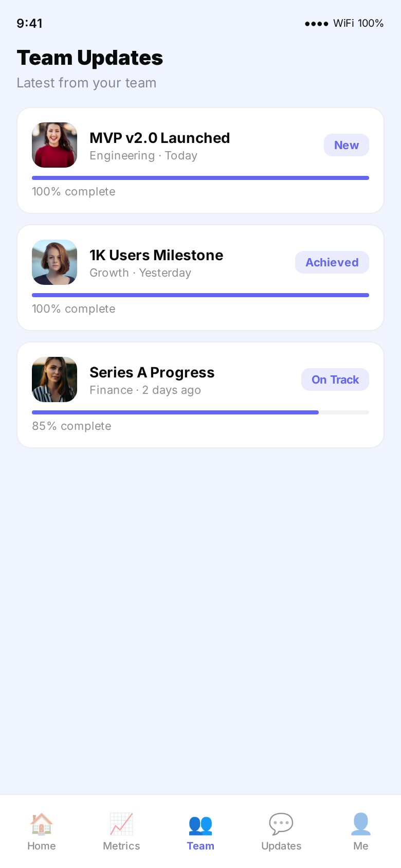Click the MVP v2.0 progress bar

pyautogui.click(x=200, y=178)
